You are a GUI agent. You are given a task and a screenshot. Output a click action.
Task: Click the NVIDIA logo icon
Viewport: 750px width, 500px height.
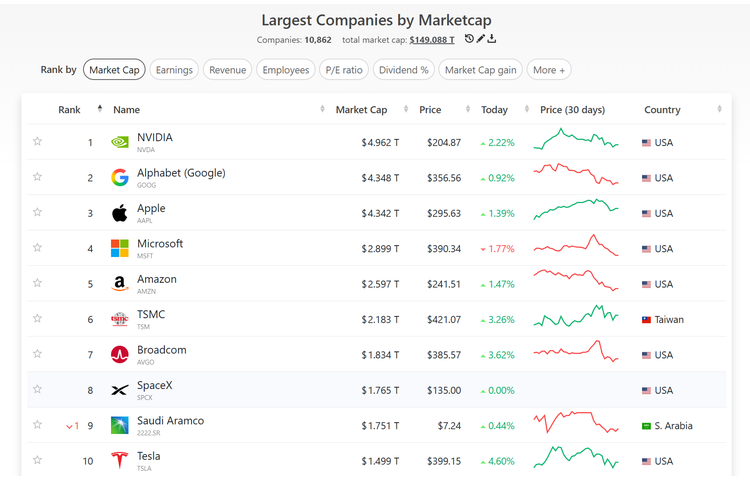click(x=120, y=142)
